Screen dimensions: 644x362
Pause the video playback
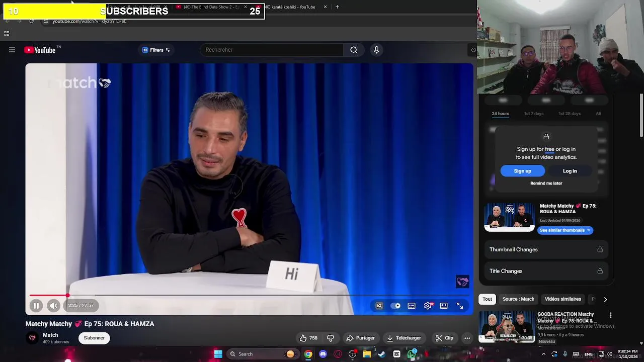pyautogui.click(x=36, y=305)
